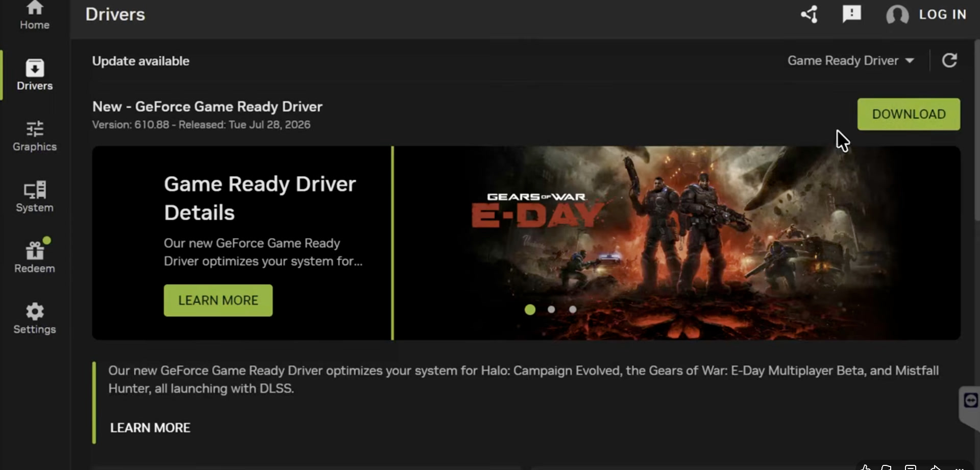980x470 pixels.
Task: Click the Halo: Campaign Evolved description paragraph
Action: click(523, 380)
